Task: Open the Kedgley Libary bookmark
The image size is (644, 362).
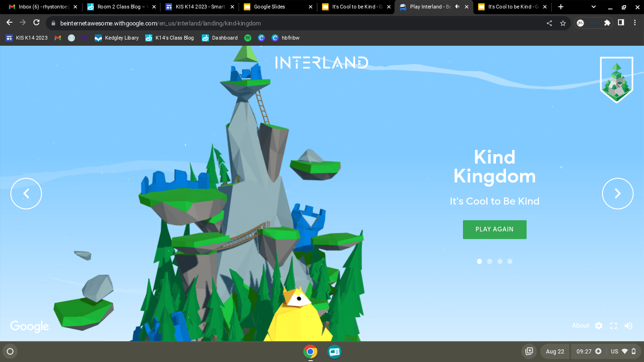Action: point(116,38)
